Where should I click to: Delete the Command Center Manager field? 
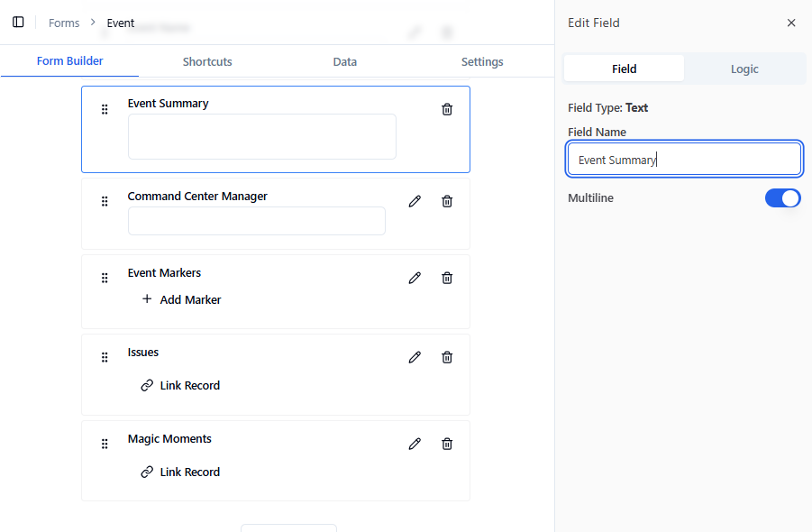click(x=447, y=201)
